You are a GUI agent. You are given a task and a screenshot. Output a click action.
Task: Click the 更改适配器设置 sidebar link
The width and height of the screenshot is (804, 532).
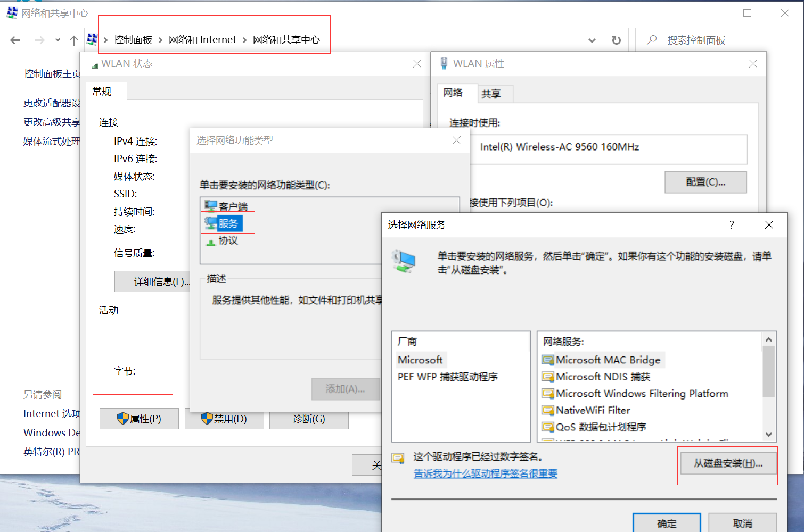(x=51, y=103)
